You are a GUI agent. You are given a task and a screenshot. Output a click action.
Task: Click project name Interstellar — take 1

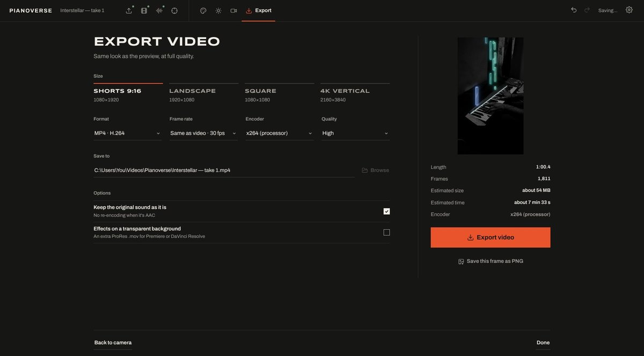coord(82,11)
